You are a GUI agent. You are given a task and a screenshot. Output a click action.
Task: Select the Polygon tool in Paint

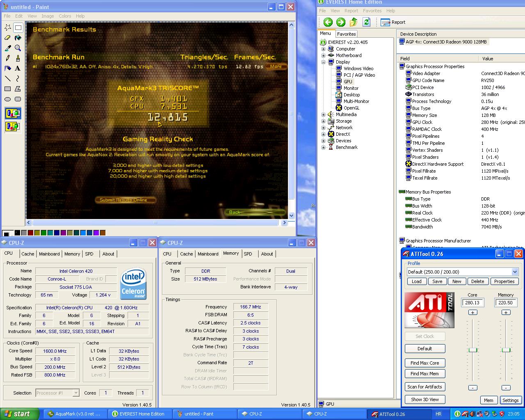pyautogui.click(x=18, y=89)
